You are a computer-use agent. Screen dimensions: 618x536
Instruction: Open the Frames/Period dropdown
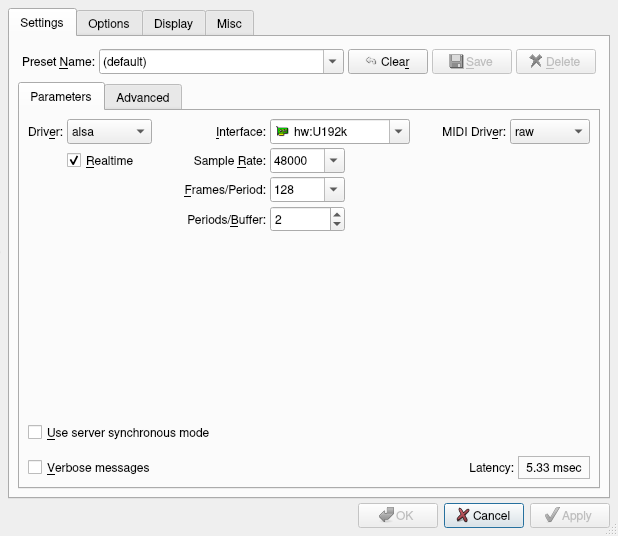(334, 189)
